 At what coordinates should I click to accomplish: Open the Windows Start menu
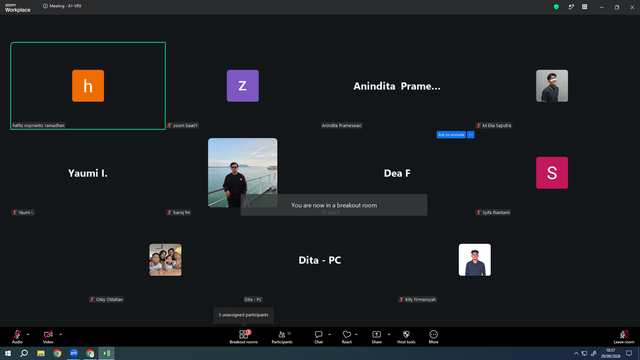click(x=8, y=353)
